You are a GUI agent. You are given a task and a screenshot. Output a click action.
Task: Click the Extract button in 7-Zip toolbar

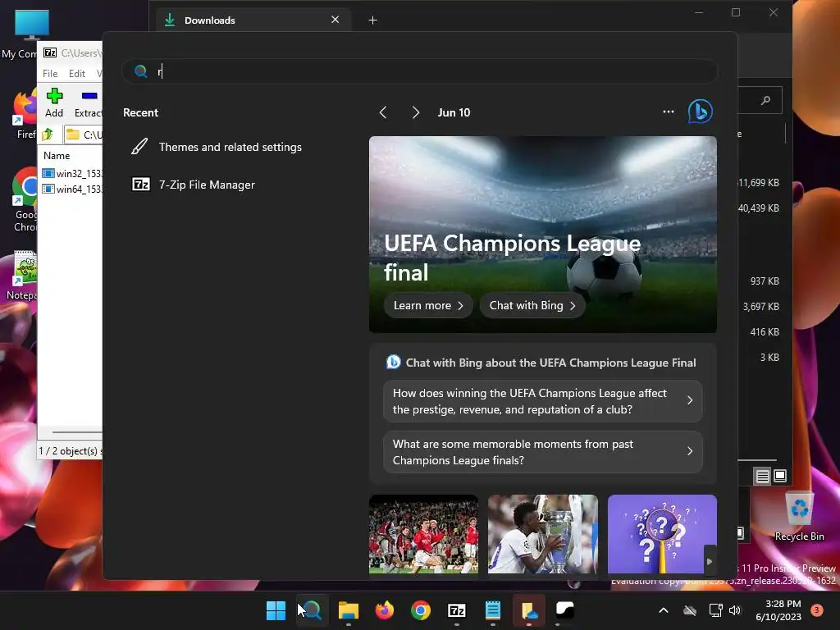(88, 103)
